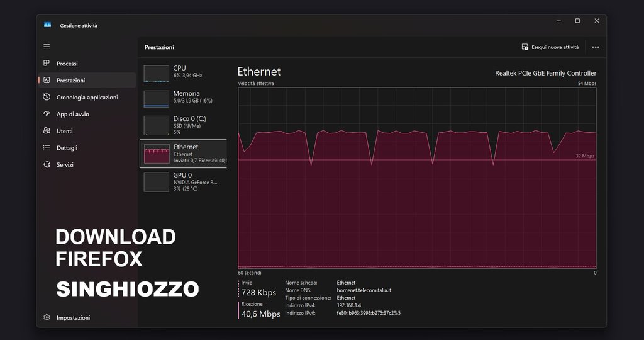Viewport: 644px width, 340px height.
Task: Toggle the hamburger navigation menu
Action: (47, 46)
